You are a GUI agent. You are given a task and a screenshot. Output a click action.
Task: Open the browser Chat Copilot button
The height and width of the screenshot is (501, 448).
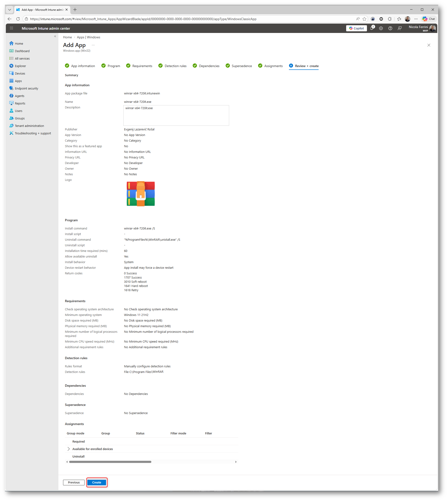[429, 19]
